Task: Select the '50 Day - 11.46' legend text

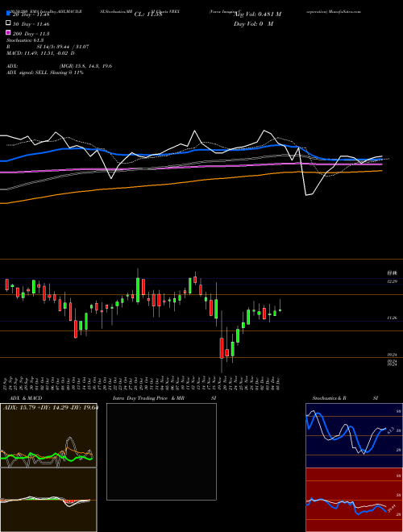Action: (31, 24)
